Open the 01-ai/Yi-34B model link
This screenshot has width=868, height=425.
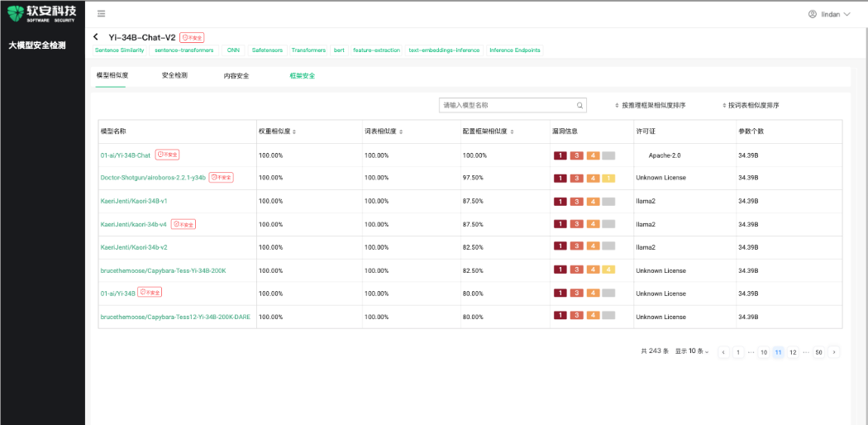pyautogui.click(x=117, y=294)
